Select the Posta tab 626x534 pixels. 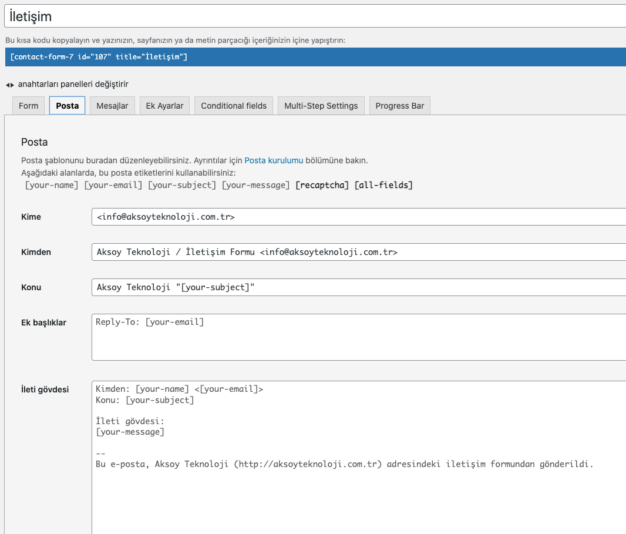pyautogui.click(x=67, y=106)
